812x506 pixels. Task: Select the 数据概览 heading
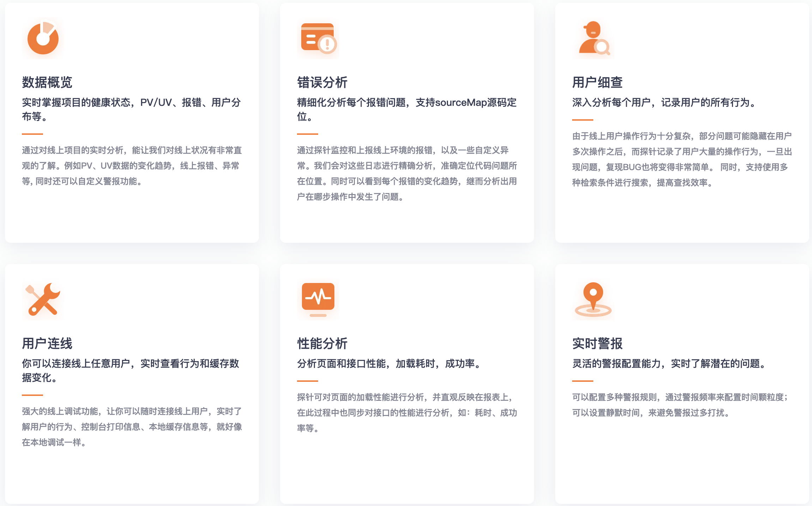(47, 82)
